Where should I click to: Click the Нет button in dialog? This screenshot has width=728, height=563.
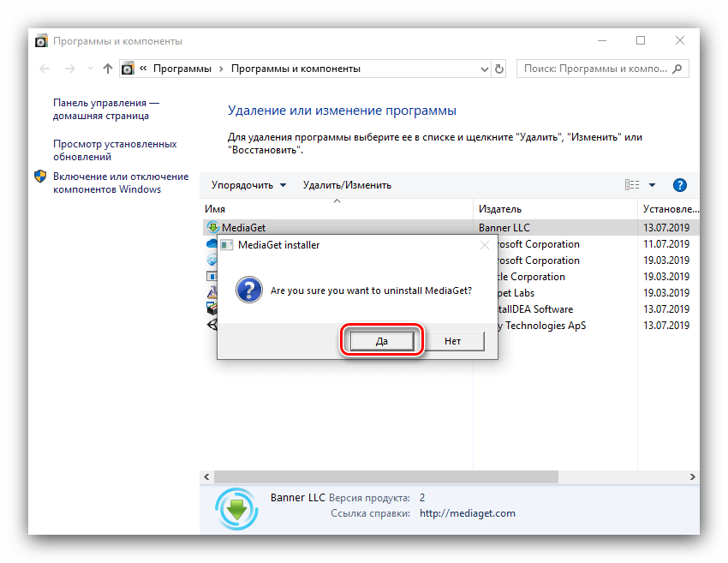(452, 341)
